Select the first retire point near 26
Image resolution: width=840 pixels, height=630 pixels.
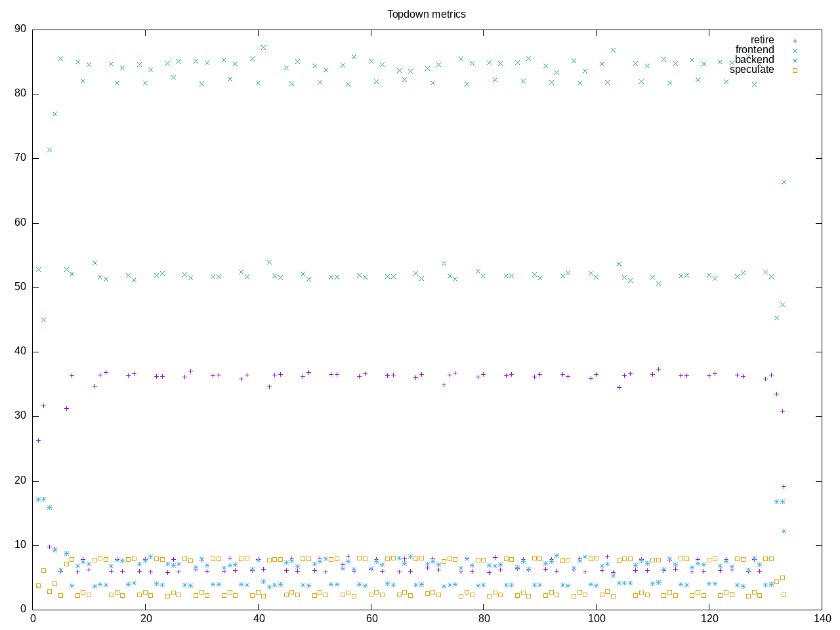tap(38, 440)
